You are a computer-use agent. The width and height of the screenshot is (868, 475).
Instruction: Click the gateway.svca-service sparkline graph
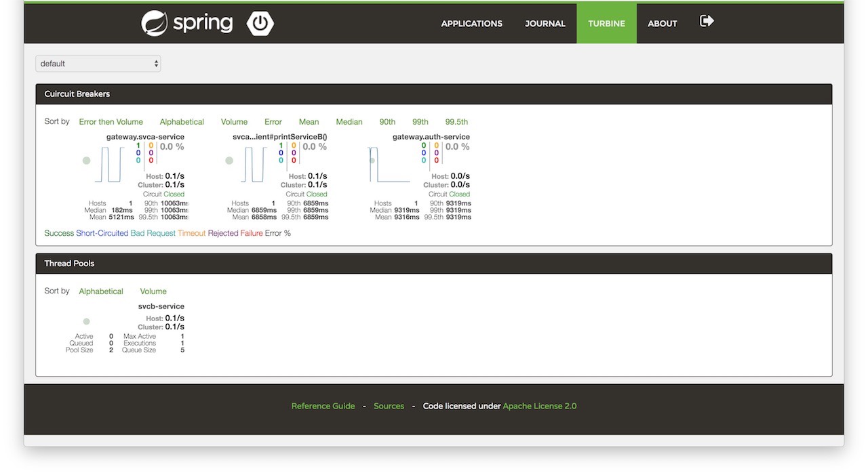[x=110, y=165]
